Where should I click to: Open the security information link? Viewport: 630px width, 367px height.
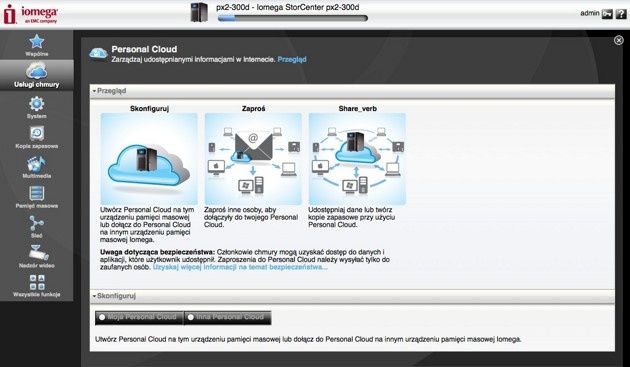coord(240,267)
